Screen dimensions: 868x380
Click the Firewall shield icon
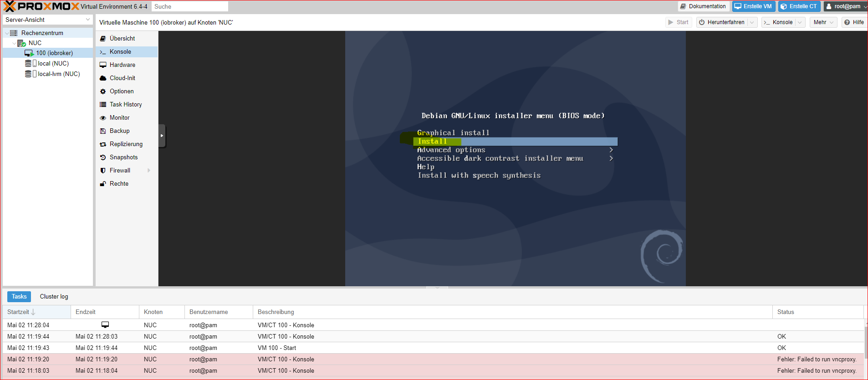click(x=103, y=171)
